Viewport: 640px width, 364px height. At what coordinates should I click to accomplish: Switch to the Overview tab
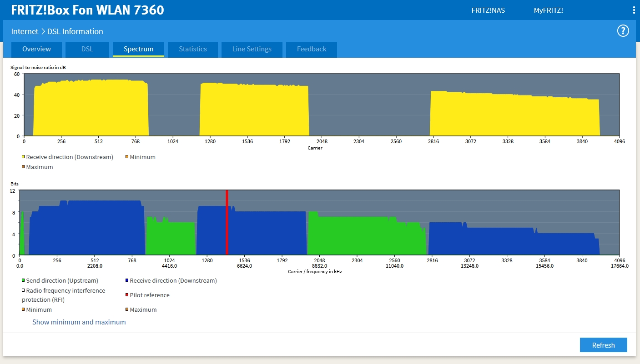pos(36,49)
